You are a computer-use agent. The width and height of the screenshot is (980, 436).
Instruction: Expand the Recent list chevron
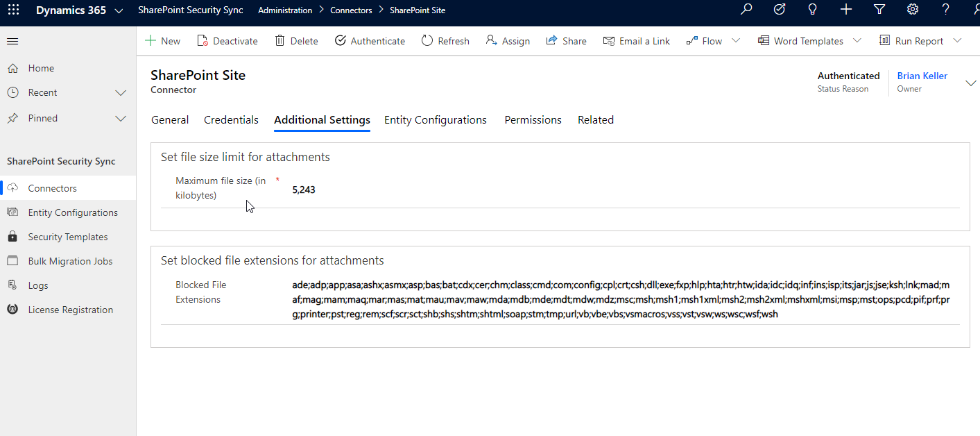point(121,93)
